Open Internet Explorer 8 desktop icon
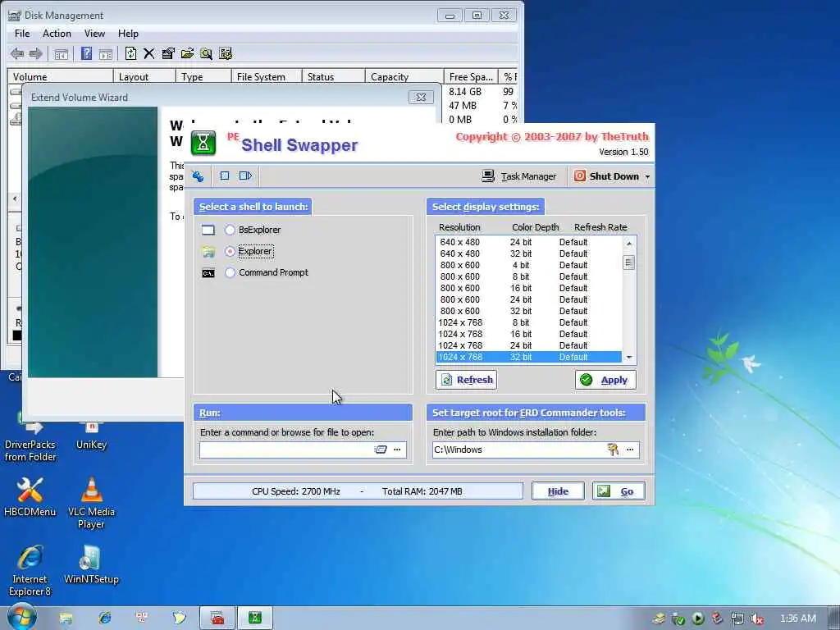The height and width of the screenshot is (630, 840). click(x=30, y=571)
